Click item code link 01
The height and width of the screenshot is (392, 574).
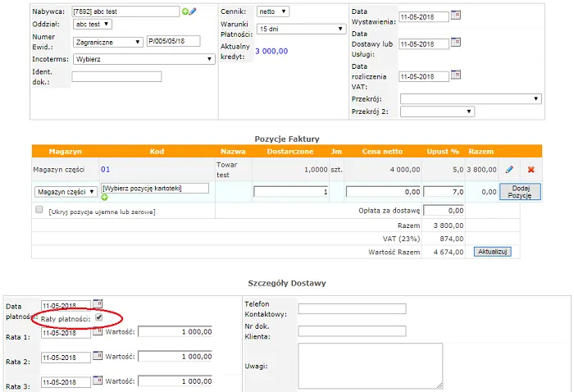(x=105, y=169)
